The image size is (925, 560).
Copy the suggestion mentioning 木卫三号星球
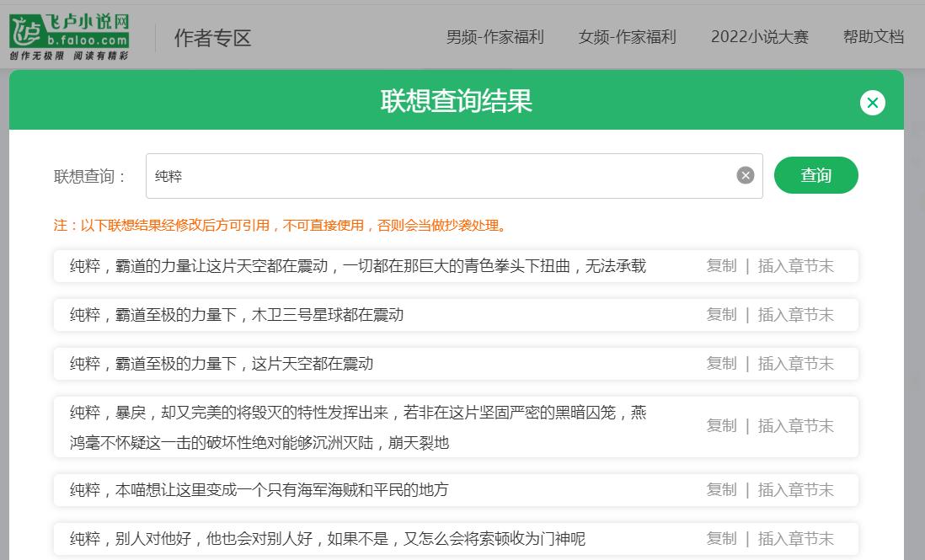tap(721, 314)
